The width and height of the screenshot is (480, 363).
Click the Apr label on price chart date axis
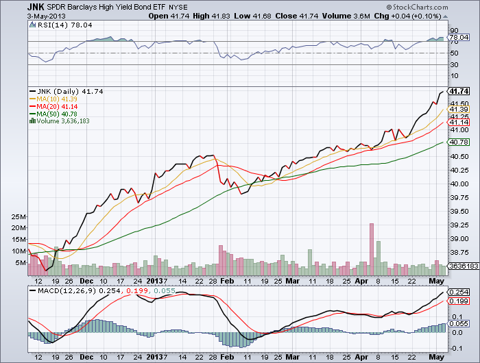coord(361,281)
